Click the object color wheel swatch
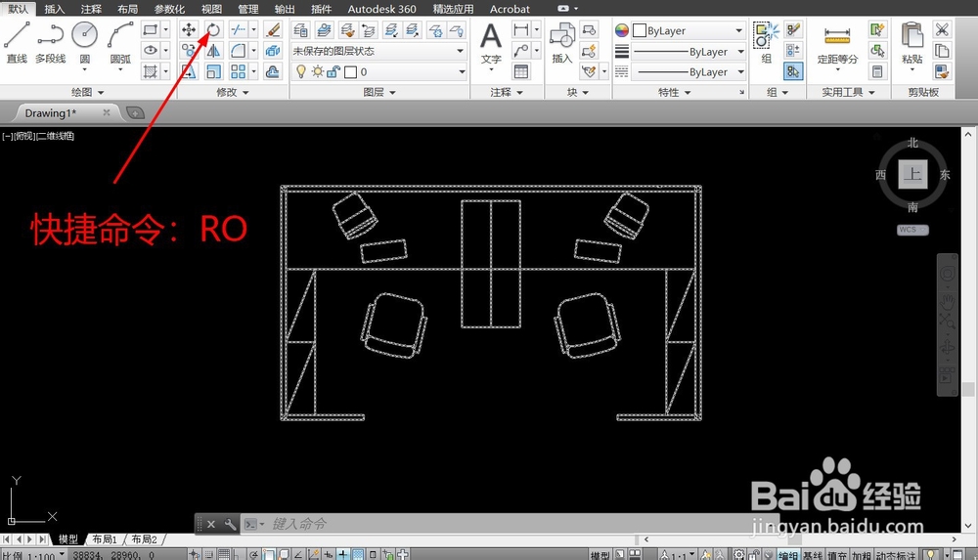 tap(622, 30)
